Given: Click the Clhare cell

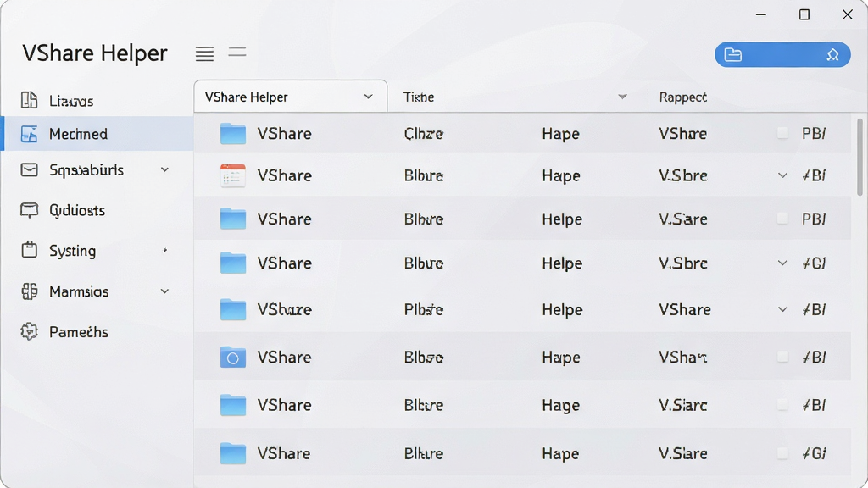Looking at the screenshot, I should tap(424, 134).
